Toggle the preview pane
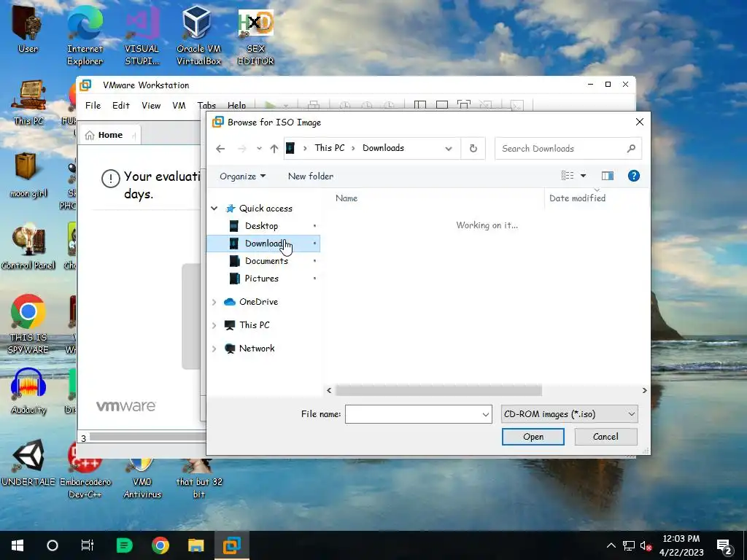 (x=608, y=176)
